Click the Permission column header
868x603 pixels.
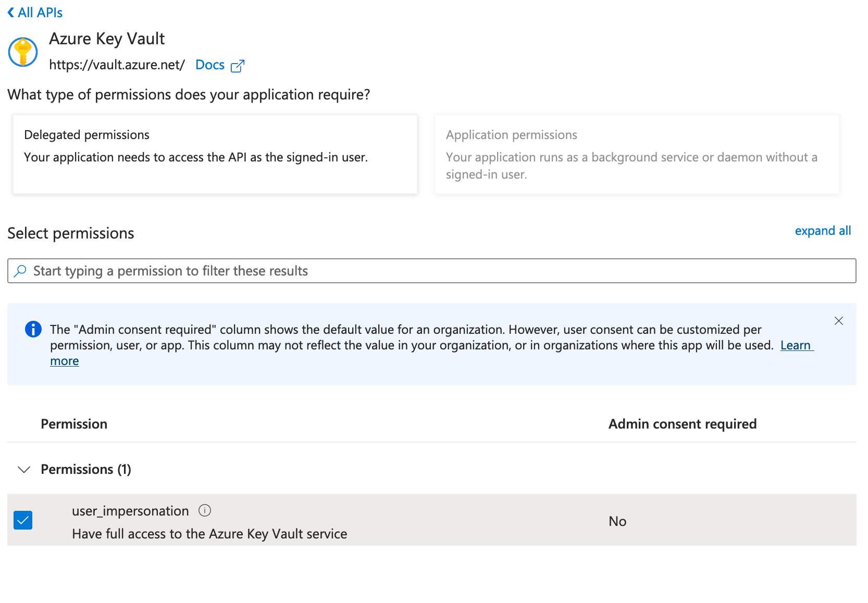click(x=74, y=424)
